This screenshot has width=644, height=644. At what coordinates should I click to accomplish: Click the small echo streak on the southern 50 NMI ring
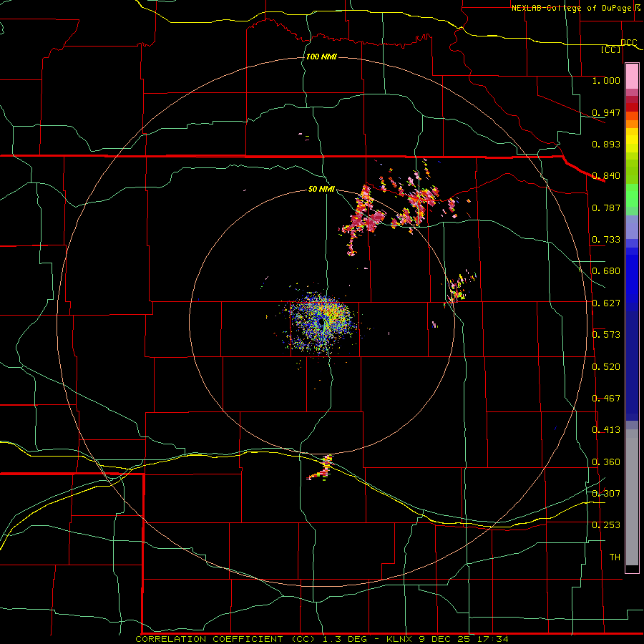pos(321,468)
